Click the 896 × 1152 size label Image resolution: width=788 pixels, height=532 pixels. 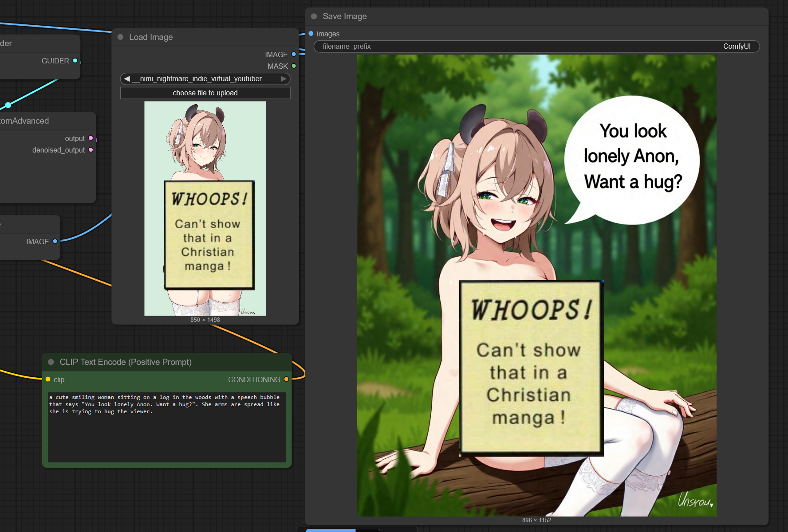(536, 520)
